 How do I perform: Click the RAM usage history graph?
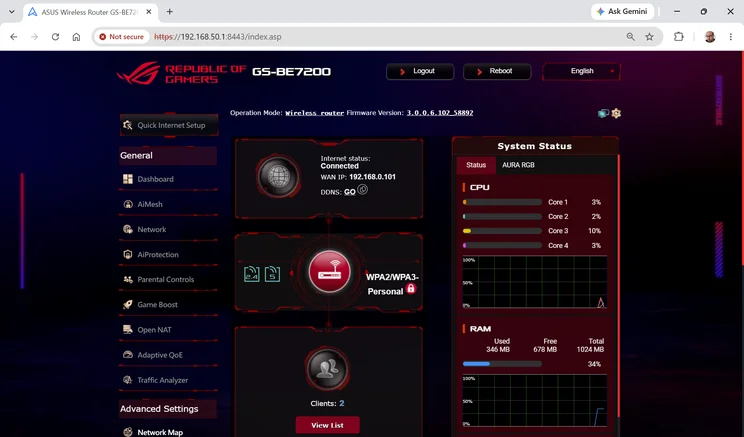pos(535,400)
